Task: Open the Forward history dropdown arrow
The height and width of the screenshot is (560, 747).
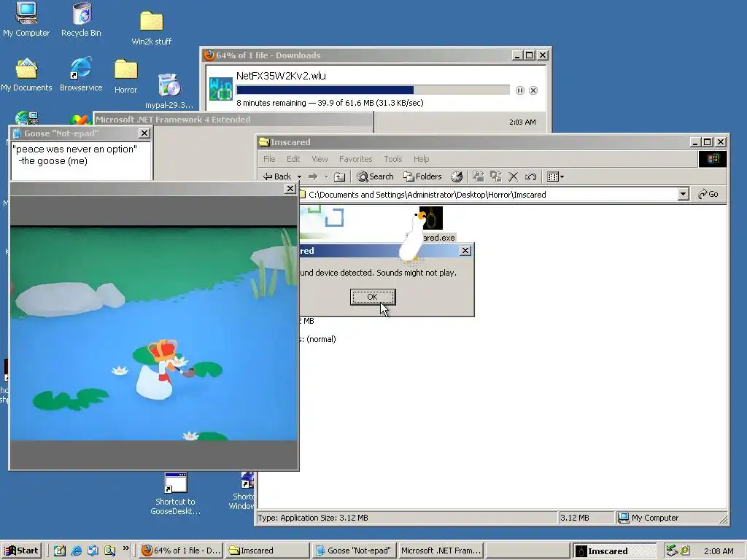Action: point(326,176)
